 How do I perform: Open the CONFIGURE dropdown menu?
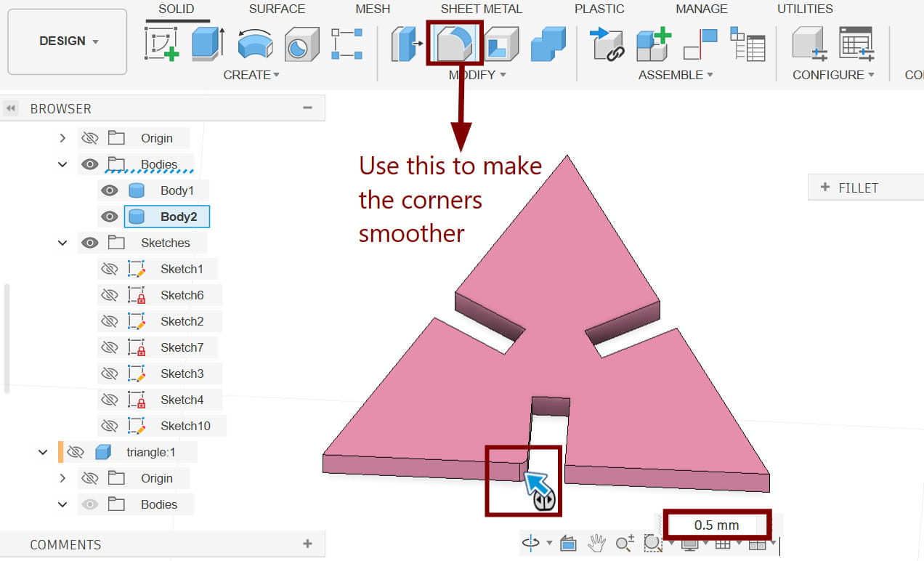pyautogui.click(x=833, y=75)
